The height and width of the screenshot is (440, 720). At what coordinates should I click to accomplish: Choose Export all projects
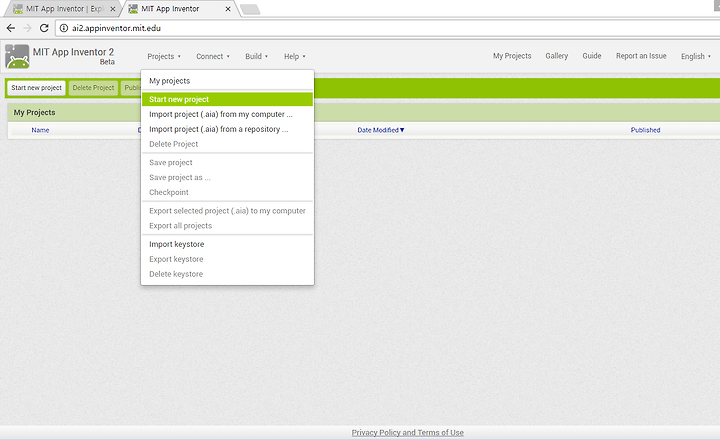point(227,226)
